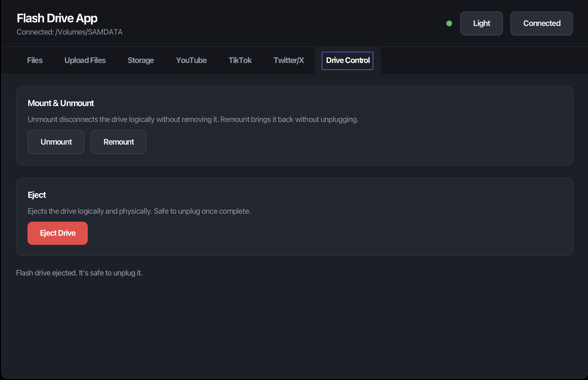Select the TikTok tab
This screenshot has width=588, height=380.
pos(240,61)
